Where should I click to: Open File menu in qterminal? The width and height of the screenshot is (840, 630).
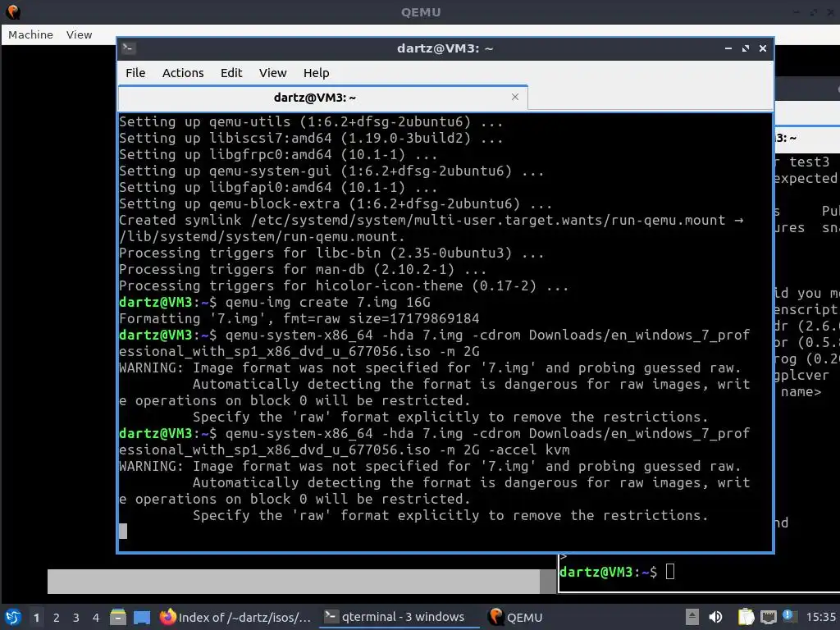pyautogui.click(x=135, y=73)
